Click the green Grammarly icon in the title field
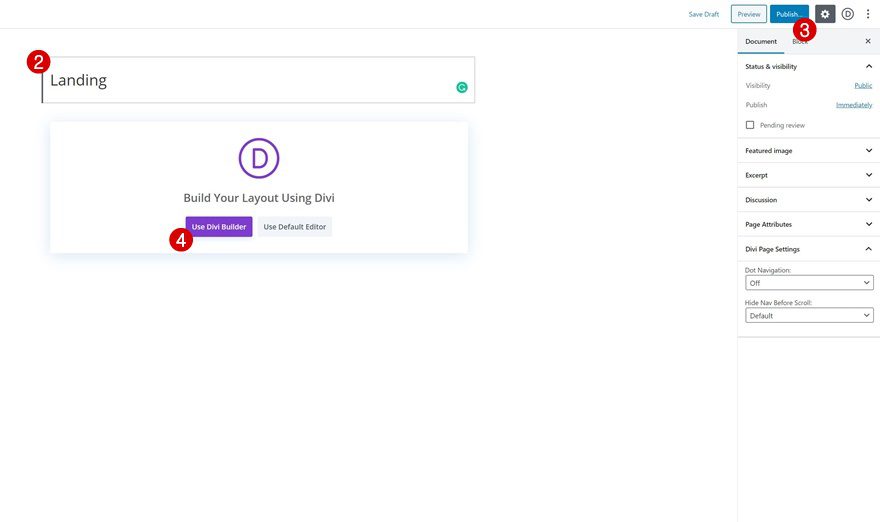 click(461, 87)
